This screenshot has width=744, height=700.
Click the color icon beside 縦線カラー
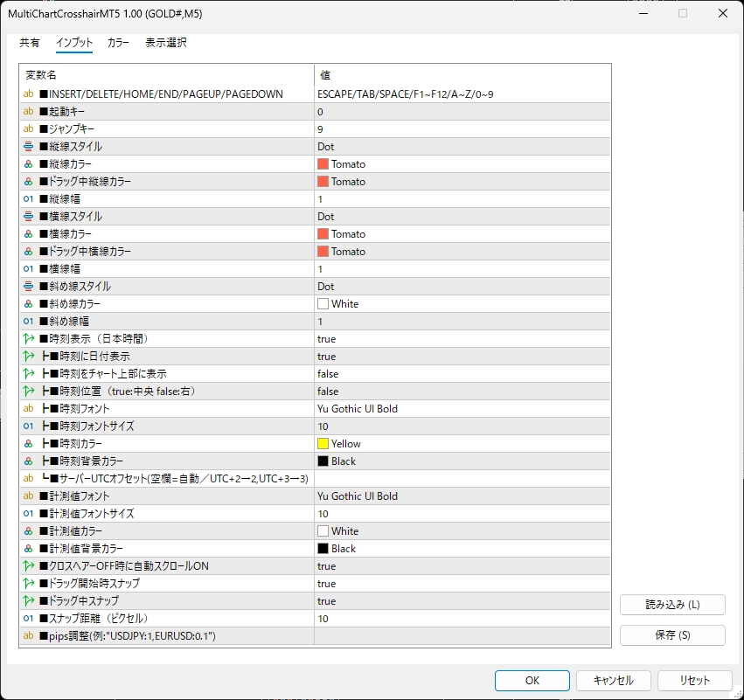point(29,164)
